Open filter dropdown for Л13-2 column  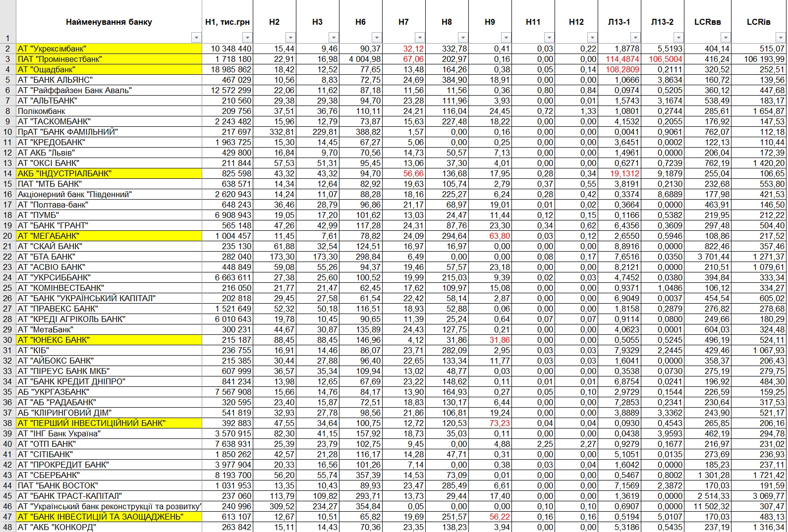pyautogui.click(x=678, y=38)
